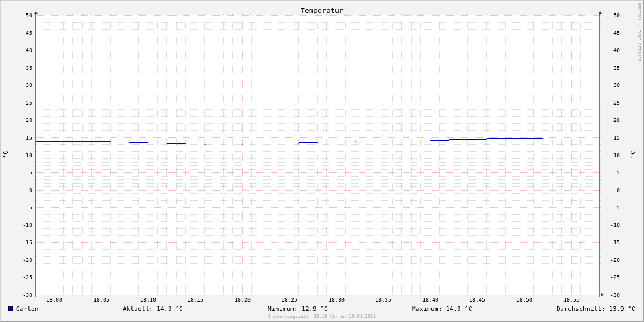Select the Garten legend label
Viewport: 644px width, 322px height.
click(27, 309)
